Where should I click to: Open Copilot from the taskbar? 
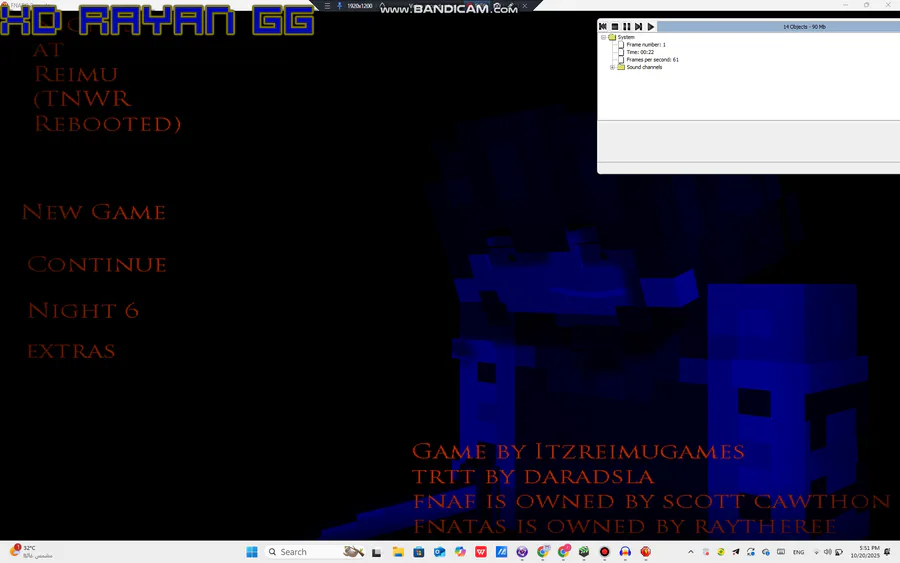[x=460, y=552]
